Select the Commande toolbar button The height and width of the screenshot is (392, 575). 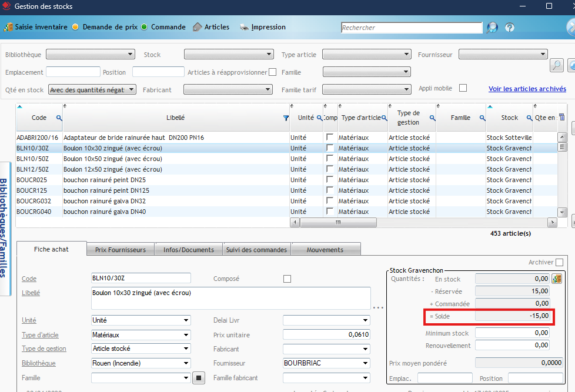tap(163, 27)
